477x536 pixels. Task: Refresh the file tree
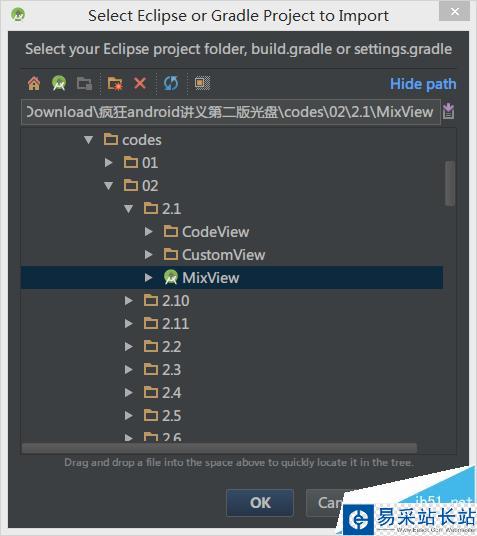point(171,83)
